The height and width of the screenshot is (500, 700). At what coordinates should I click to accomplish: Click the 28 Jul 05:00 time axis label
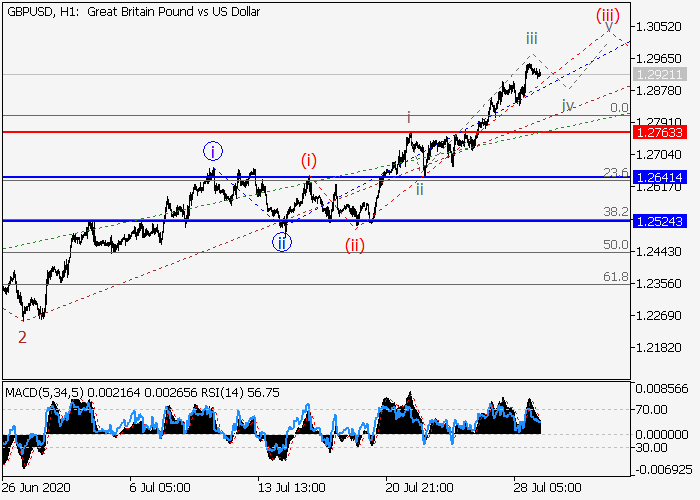point(547,490)
